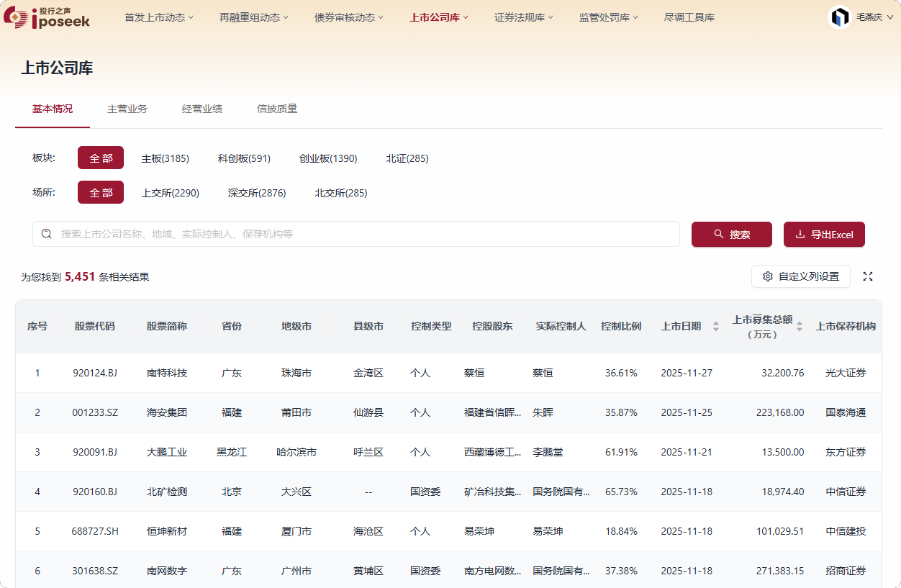The height and width of the screenshot is (588, 901).
Task: Select the 创业板(1390) board filter
Action: (x=328, y=158)
